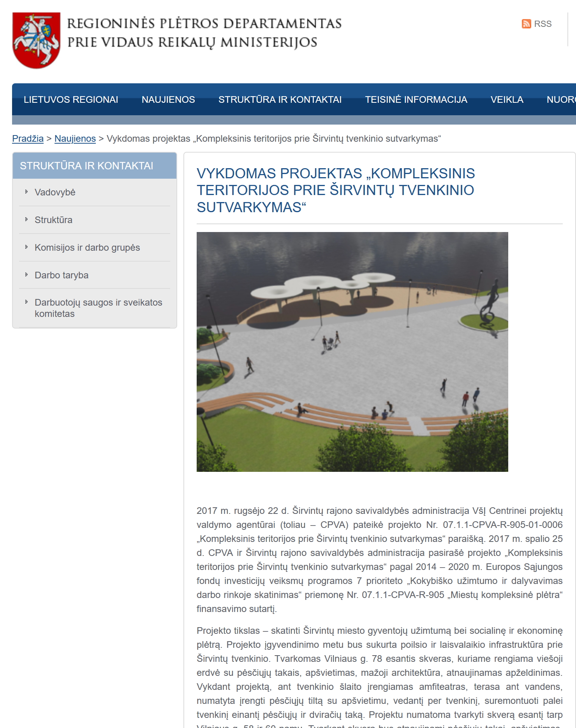Viewport: 576px width, 728px height.
Task: Click the arrow bullet beside Darbo taryba
Action: tap(26, 274)
